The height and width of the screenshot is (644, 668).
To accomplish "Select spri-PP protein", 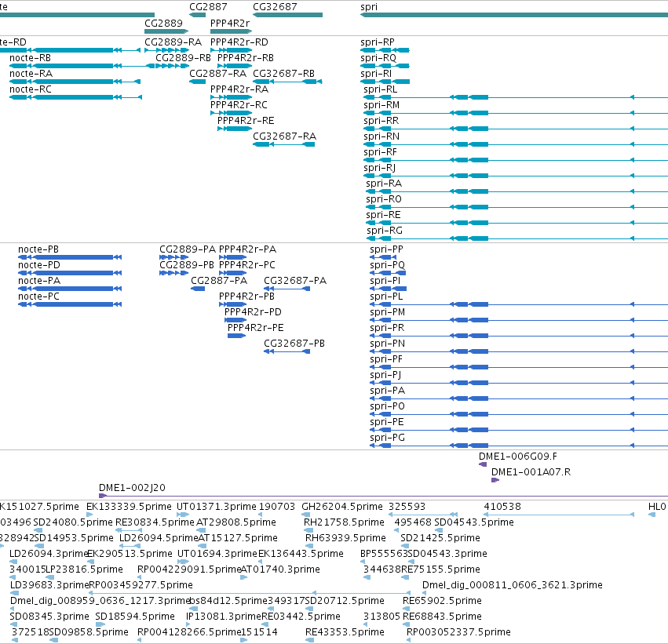I will [383, 257].
